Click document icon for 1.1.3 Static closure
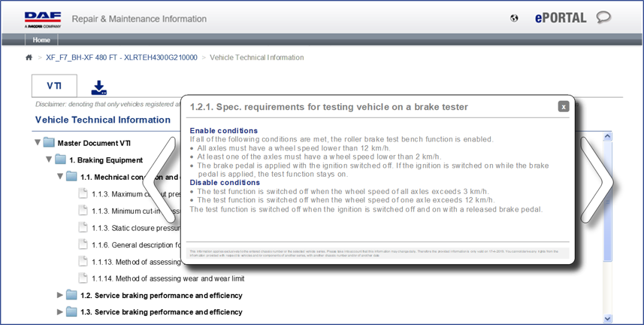644x325 pixels. click(x=83, y=227)
